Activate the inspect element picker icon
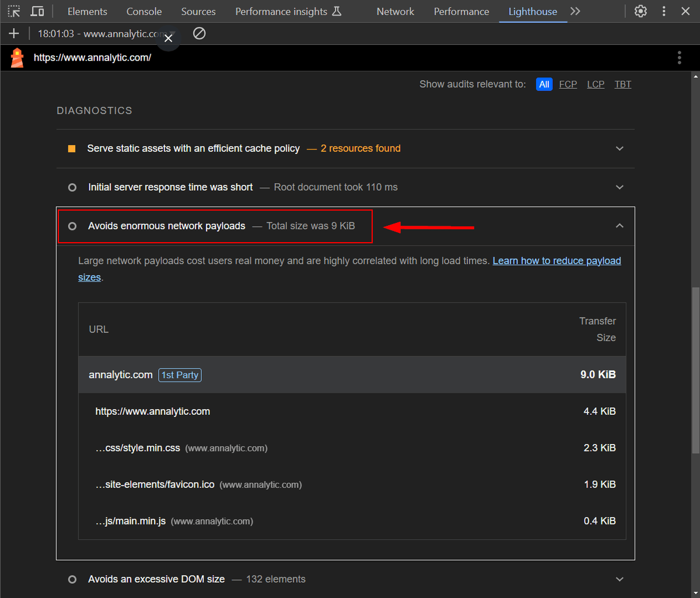 (x=14, y=11)
